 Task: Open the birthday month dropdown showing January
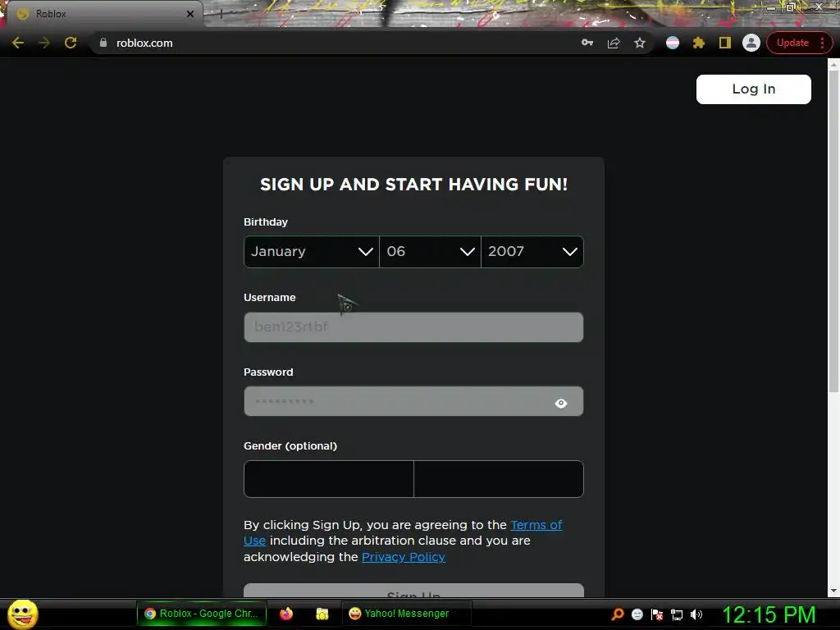pos(311,252)
